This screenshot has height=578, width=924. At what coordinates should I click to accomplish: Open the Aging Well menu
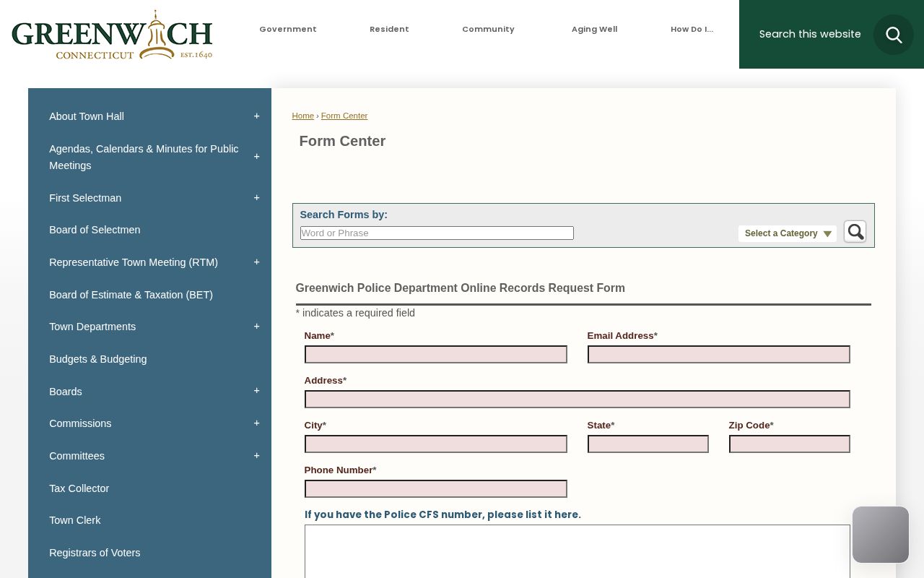click(x=594, y=30)
